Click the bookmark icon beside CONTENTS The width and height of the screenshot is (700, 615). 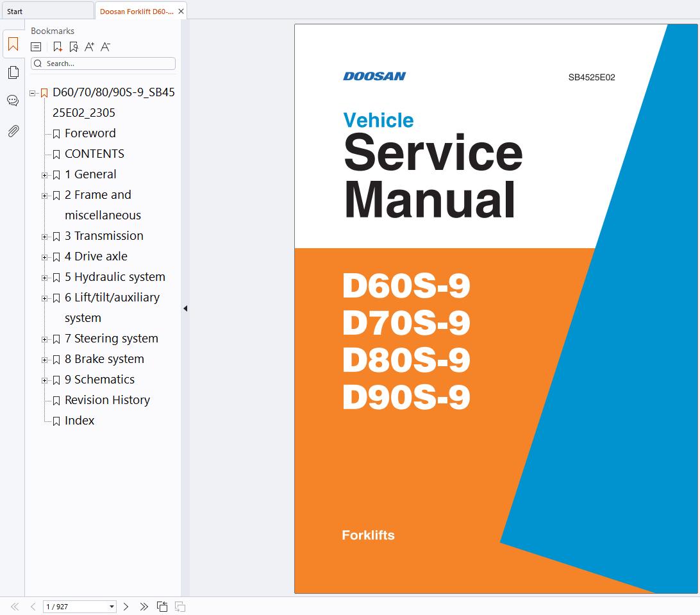point(56,155)
